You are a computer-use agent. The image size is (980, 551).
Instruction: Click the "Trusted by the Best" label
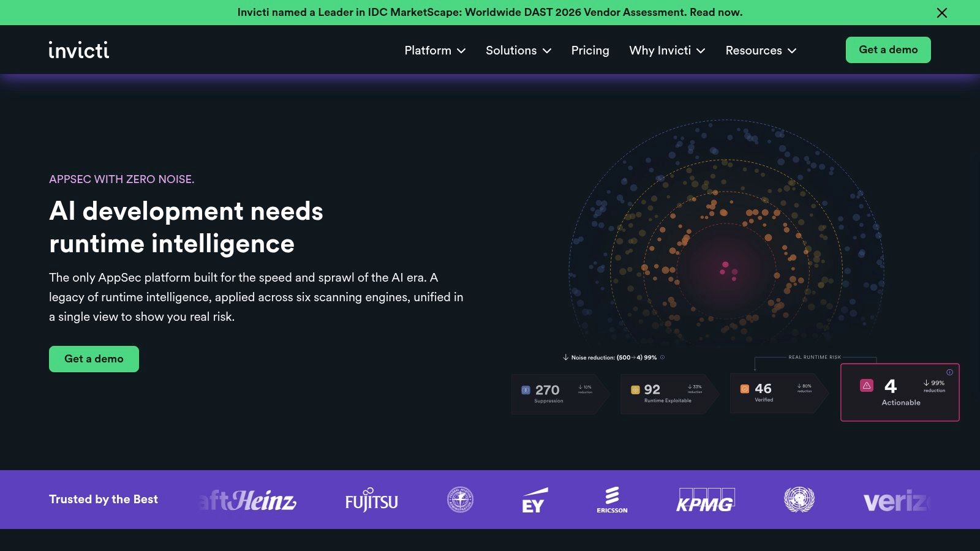pos(104,499)
